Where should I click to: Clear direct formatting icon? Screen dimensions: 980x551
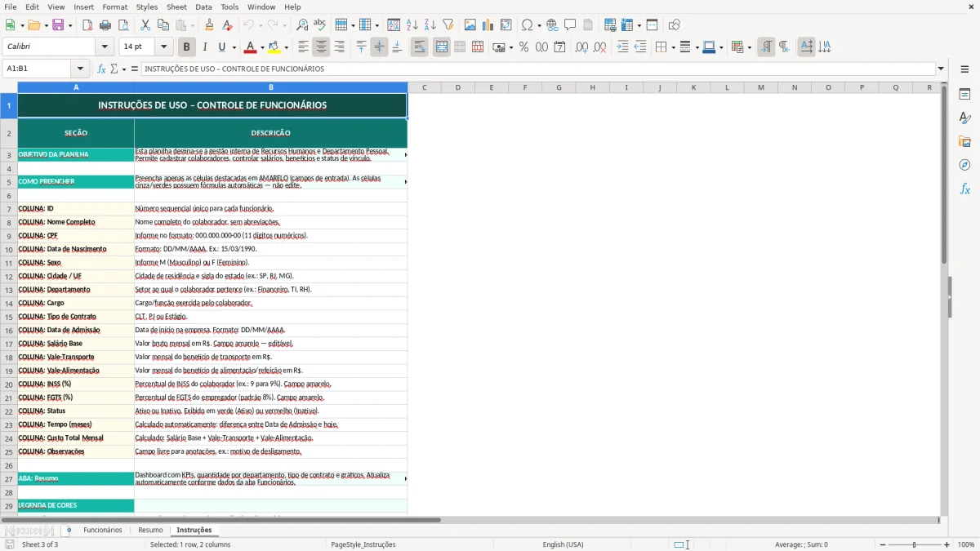coord(227,25)
